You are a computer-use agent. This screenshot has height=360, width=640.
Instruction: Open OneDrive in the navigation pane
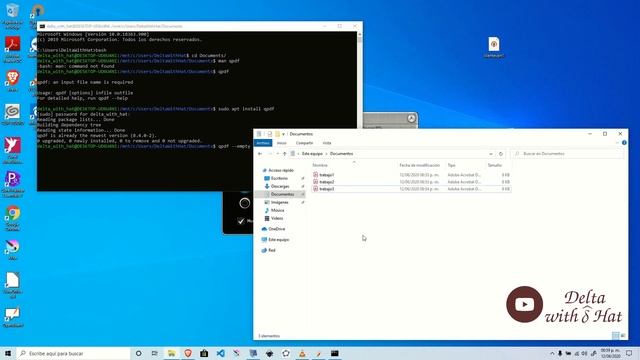click(x=277, y=229)
